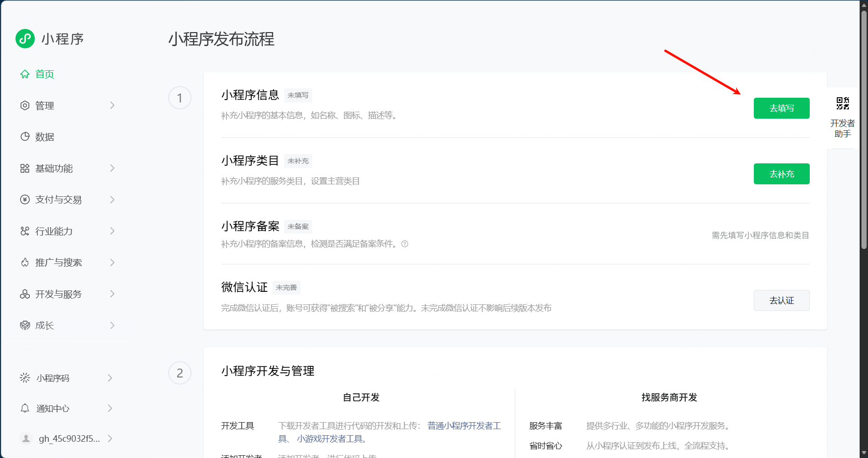This screenshot has width=868, height=458.
Task: Open the 开发者助手 QR code icon
Action: tap(842, 103)
